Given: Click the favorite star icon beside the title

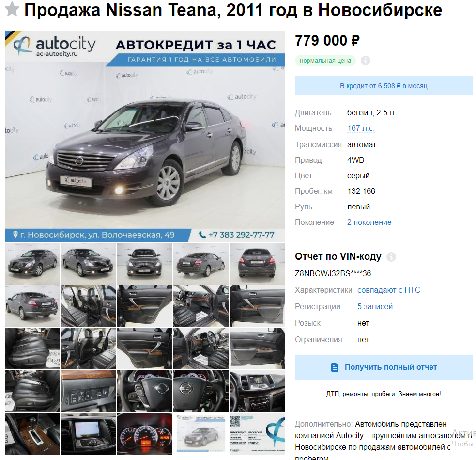Looking at the screenshot, I should tap(12, 9).
